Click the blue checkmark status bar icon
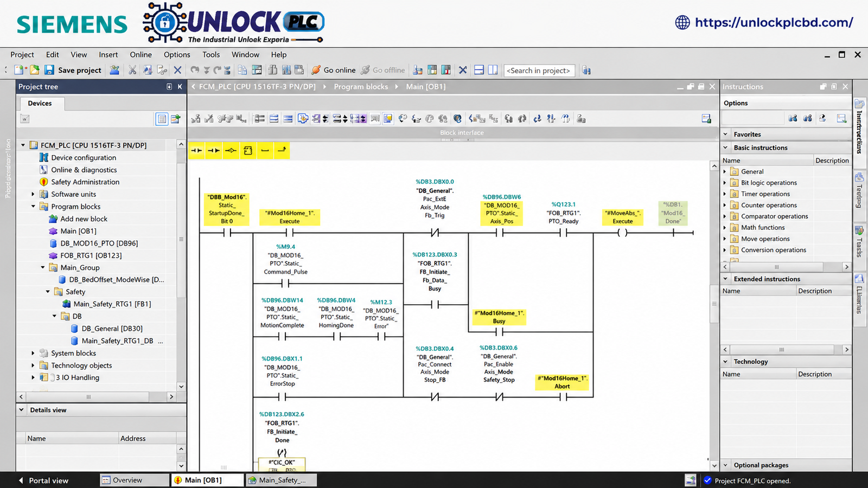868x488 pixels. point(707,480)
